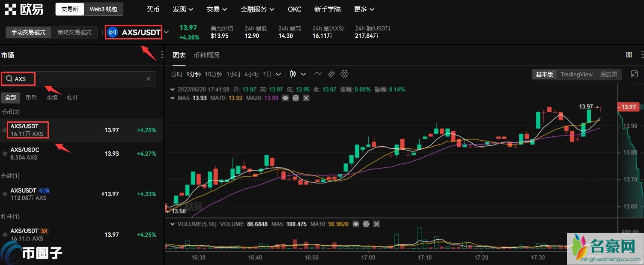Favorite the AXS/USDT spot pair star
Screen dimensions: 644x265
pos(5,130)
